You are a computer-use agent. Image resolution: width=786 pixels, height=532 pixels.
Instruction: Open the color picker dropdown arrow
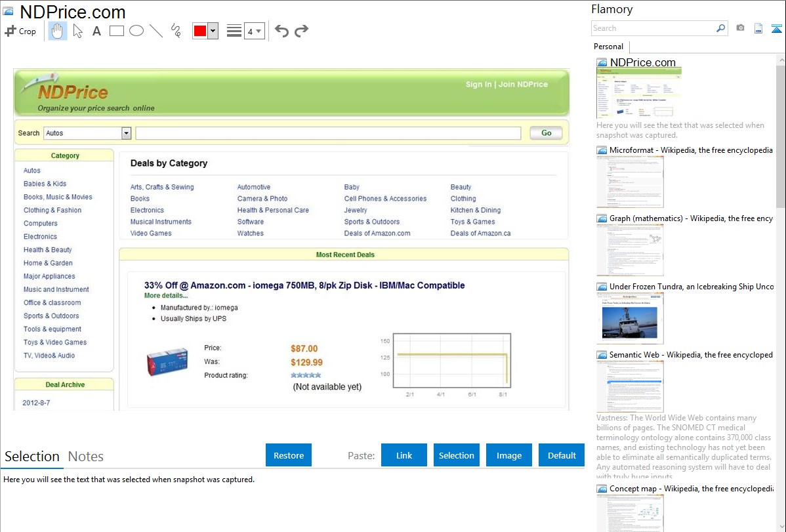(213, 31)
